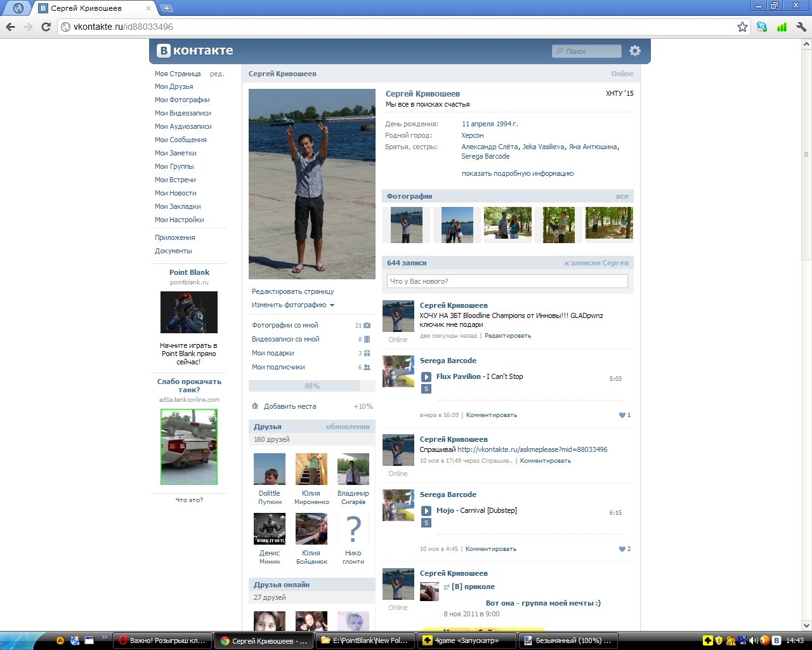Click camera icon next to Фотографии со мной
Screen dimensions: 812x650
click(x=367, y=325)
